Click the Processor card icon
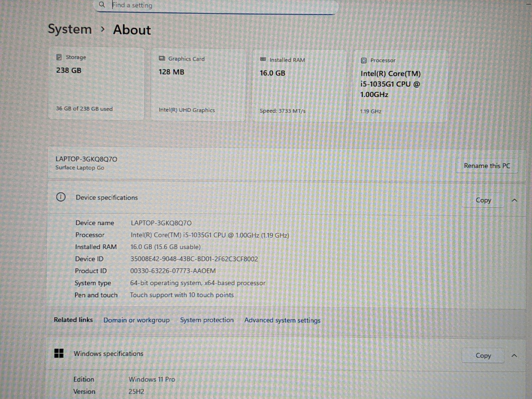The width and height of the screenshot is (532, 399). pos(364,61)
